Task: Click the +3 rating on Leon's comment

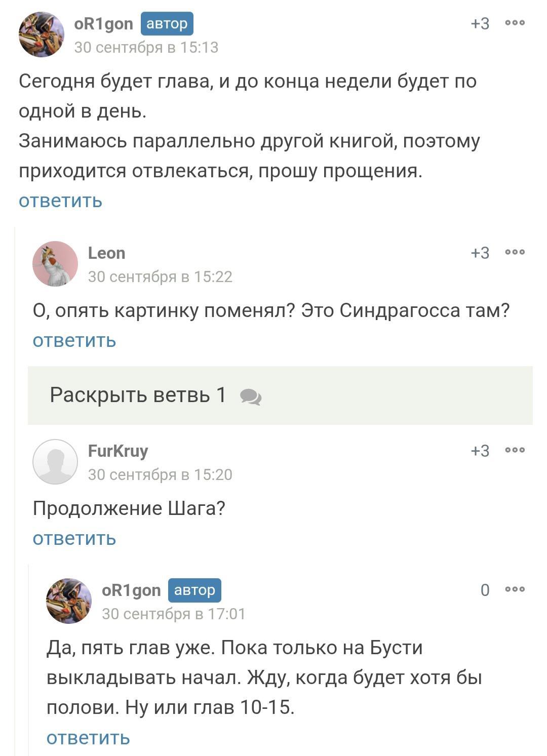Action: pyautogui.click(x=480, y=252)
